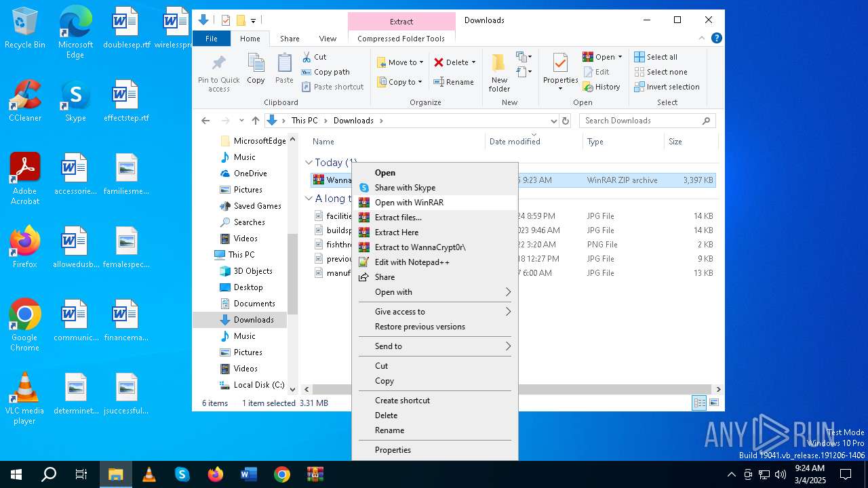Open File ribbon tab

coord(212,39)
